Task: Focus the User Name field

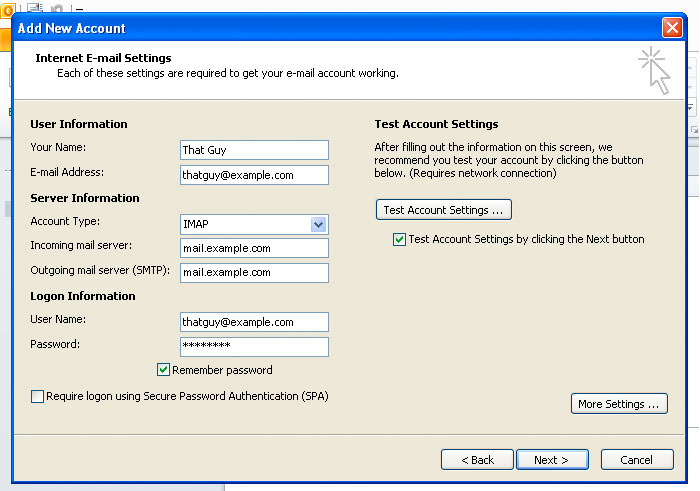Action: click(254, 322)
